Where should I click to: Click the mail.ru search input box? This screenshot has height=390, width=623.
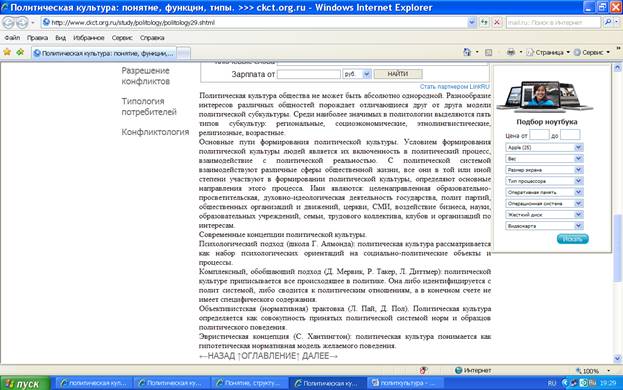click(553, 23)
